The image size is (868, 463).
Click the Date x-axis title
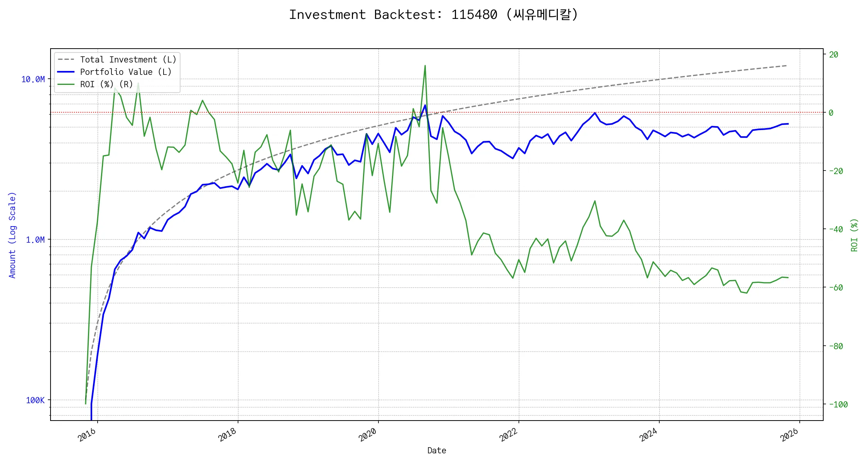(437, 451)
